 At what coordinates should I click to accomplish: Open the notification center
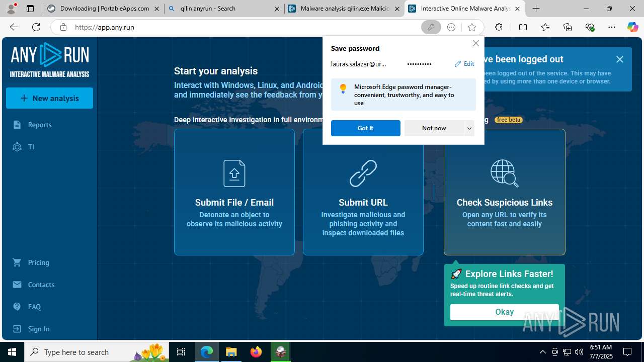coord(627,352)
